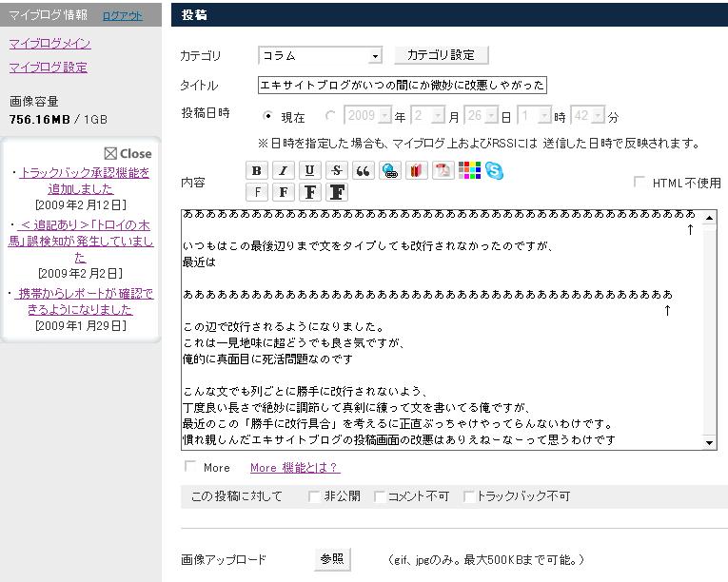Select the third, larger F font size button

click(x=309, y=192)
